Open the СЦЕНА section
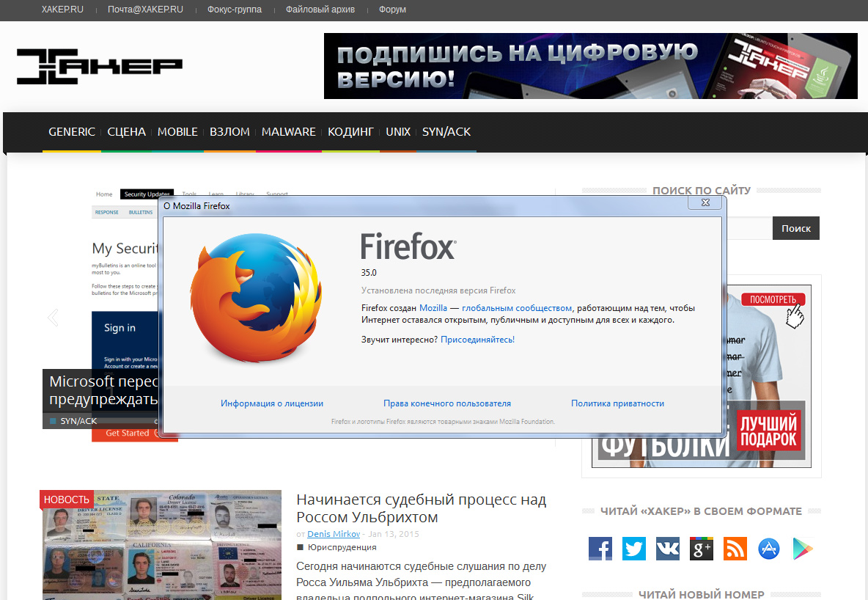Screen dimensions: 868x600 [x=126, y=132]
